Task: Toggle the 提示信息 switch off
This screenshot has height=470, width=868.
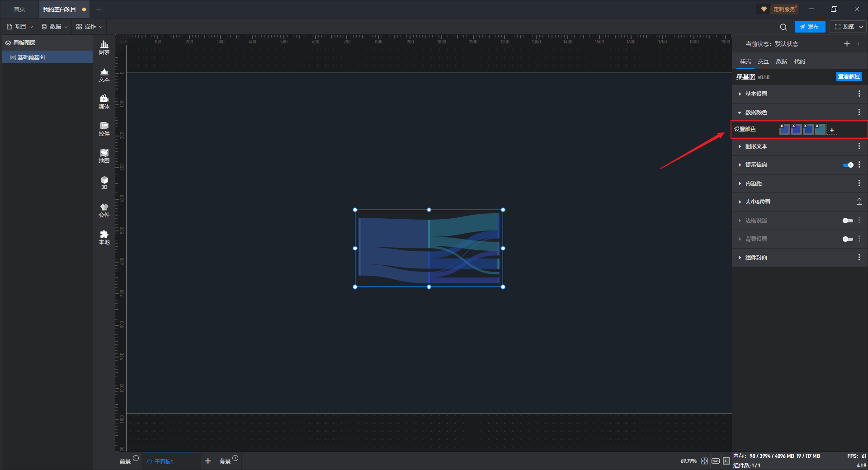Action: click(848, 165)
